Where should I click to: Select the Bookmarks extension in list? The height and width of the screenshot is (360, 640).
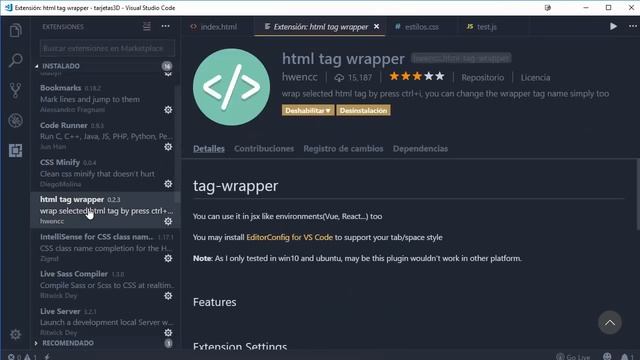point(104,98)
